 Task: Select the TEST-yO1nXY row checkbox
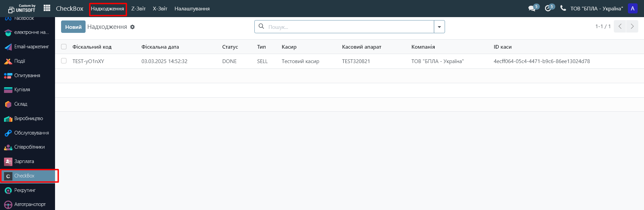(x=64, y=61)
